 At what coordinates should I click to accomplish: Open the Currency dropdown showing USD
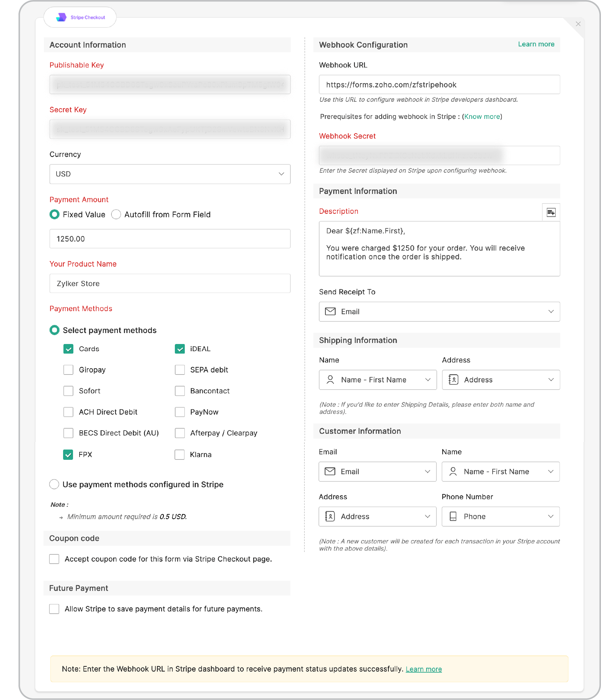170,174
